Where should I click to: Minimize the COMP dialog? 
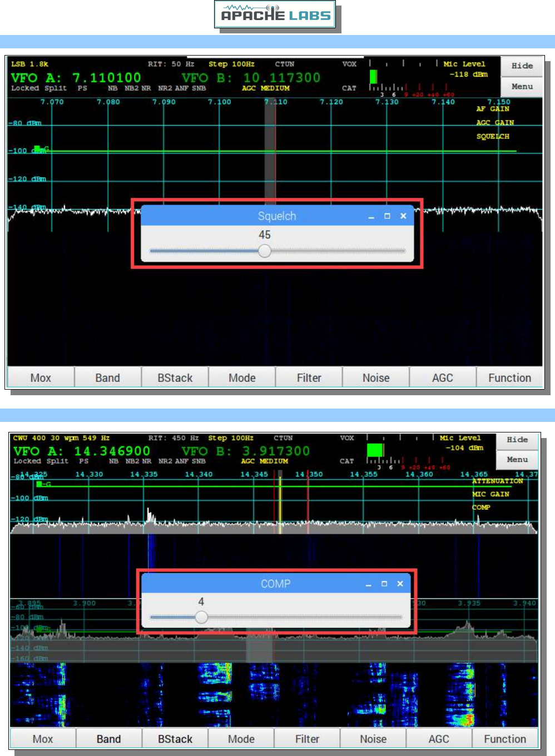coord(368,585)
